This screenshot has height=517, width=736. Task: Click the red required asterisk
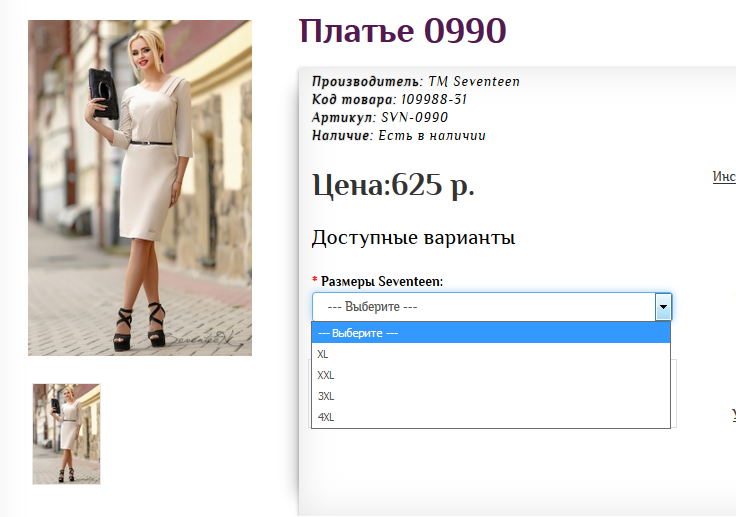pyautogui.click(x=315, y=282)
